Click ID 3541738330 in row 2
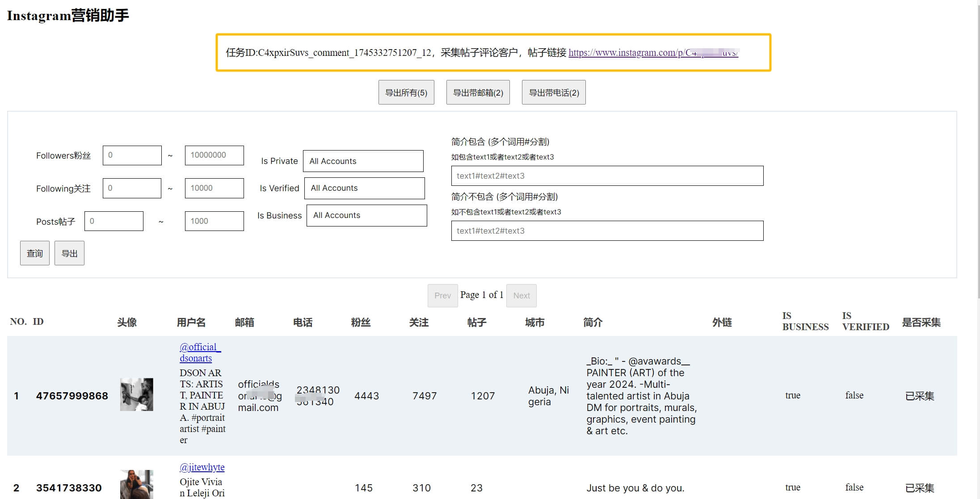The image size is (980, 499). [x=69, y=488]
